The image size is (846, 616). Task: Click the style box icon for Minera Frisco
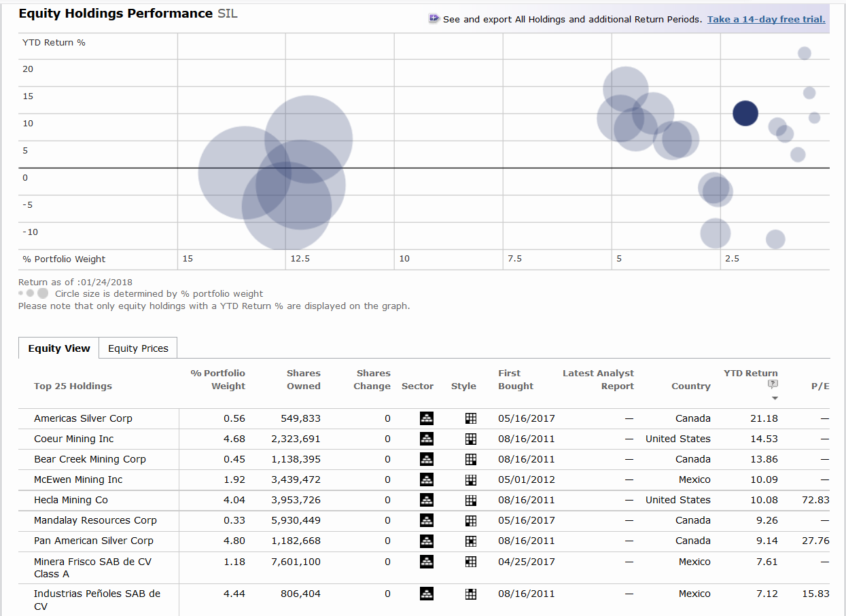[470, 562]
